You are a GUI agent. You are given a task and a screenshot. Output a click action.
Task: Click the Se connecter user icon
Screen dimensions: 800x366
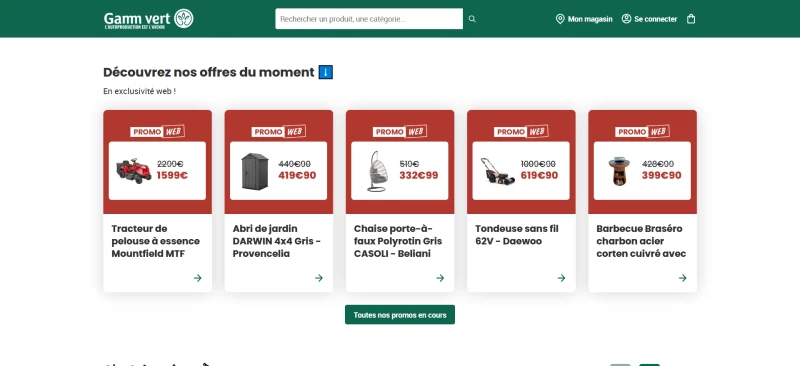(x=626, y=19)
